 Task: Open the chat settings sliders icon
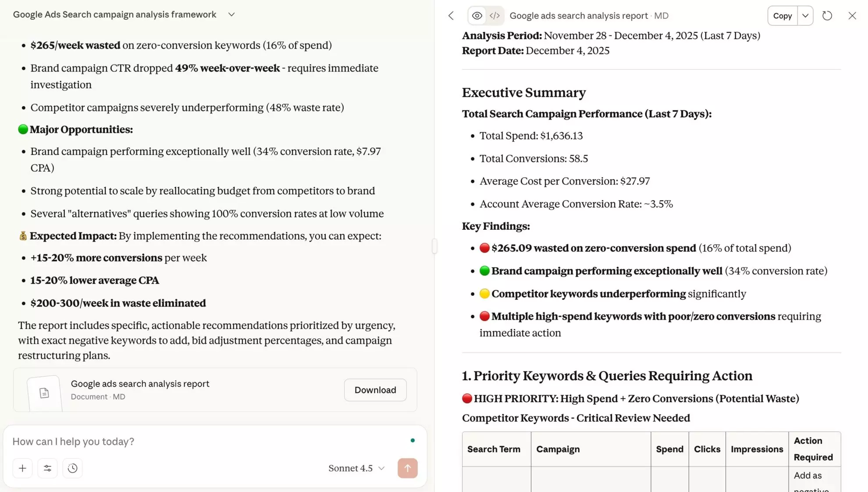(x=47, y=468)
